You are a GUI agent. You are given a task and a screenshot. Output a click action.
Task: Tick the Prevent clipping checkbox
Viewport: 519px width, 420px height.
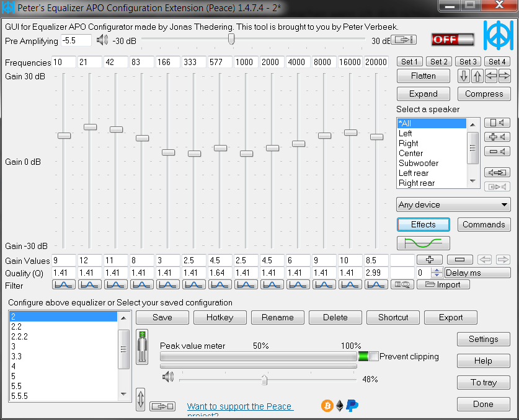[374, 356]
